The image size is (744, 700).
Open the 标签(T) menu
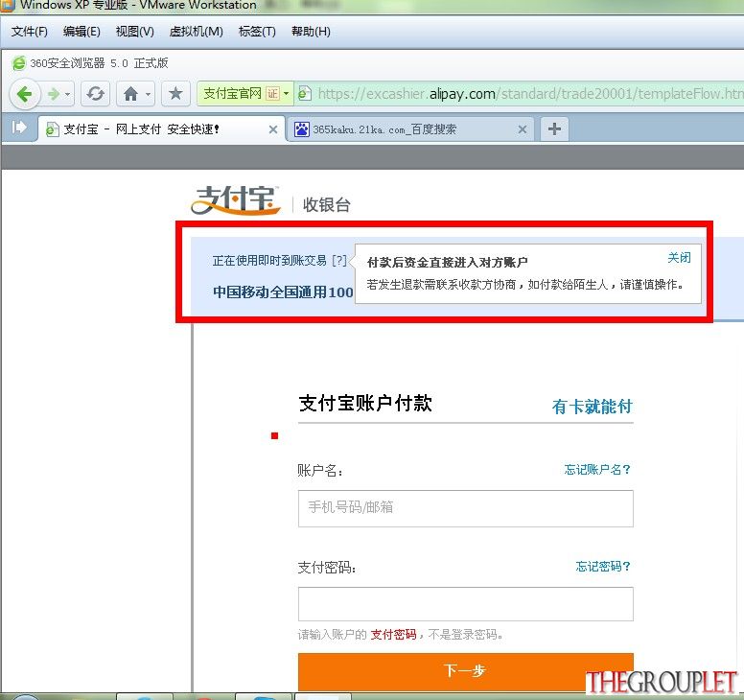(x=257, y=32)
